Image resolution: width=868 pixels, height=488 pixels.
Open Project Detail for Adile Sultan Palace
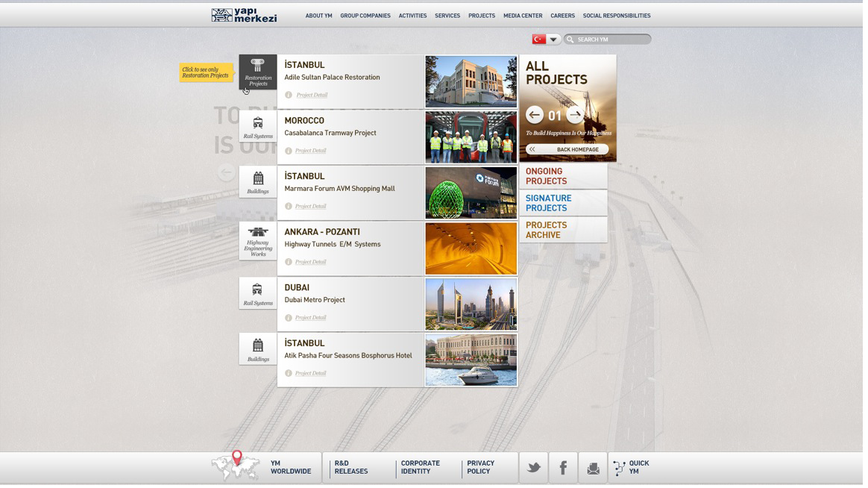pyautogui.click(x=313, y=96)
